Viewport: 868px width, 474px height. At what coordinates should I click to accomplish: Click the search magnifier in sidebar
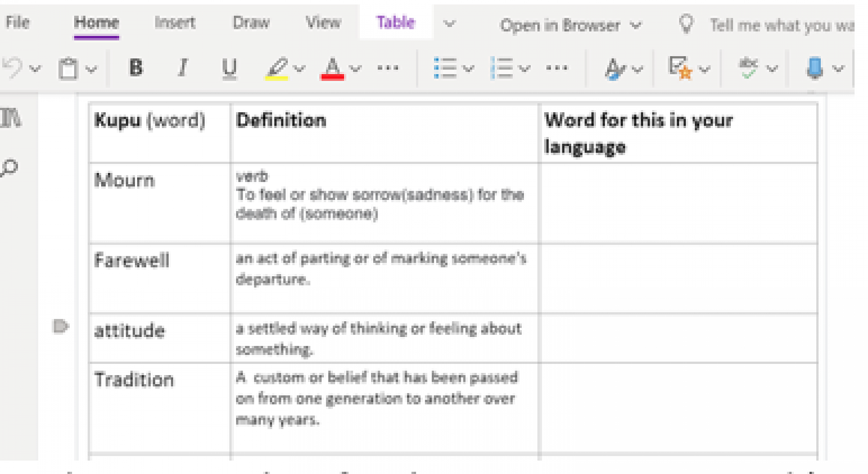10,168
